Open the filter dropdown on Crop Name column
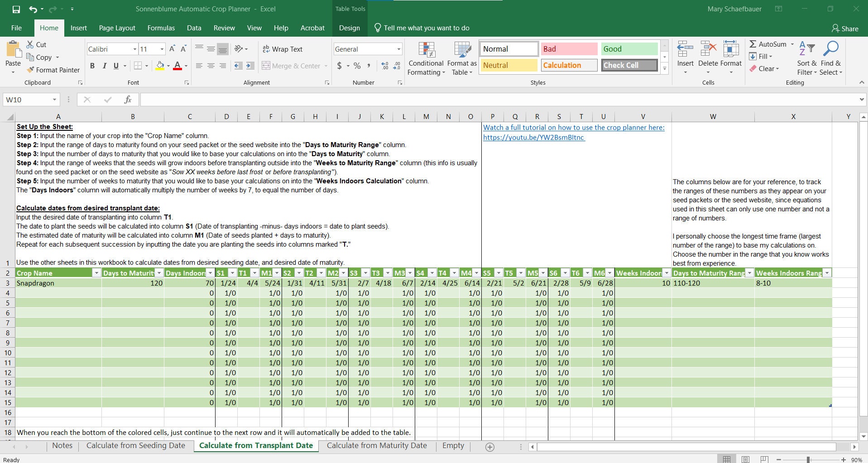The width and height of the screenshot is (868, 463). coord(96,273)
